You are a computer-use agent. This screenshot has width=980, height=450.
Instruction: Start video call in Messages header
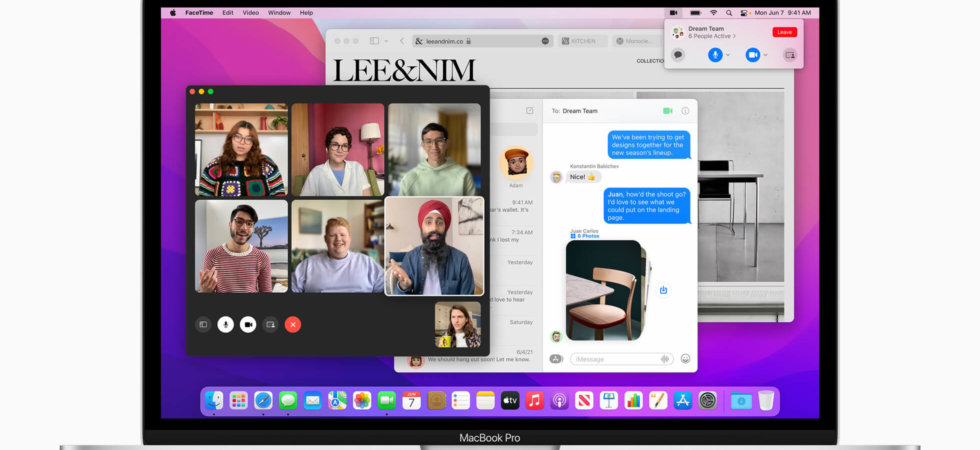coord(668,111)
